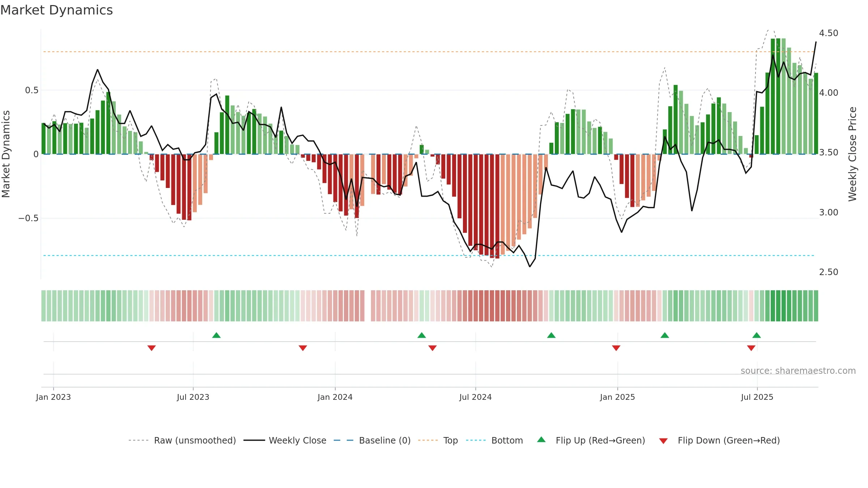The image size is (868, 488).
Task: Click the red Flip Down legend triangle icon
Action: [x=663, y=441]
